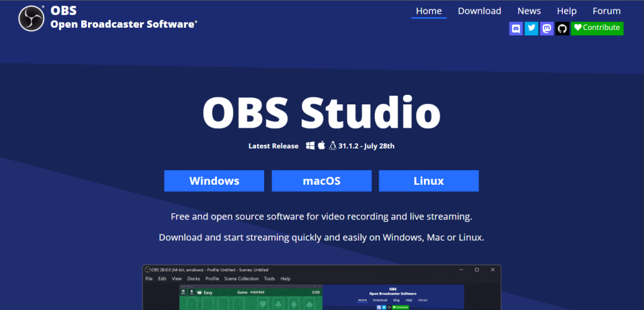
Task: Open the Download navigation item
Action: pyautogui.click(x=479, y=11)
